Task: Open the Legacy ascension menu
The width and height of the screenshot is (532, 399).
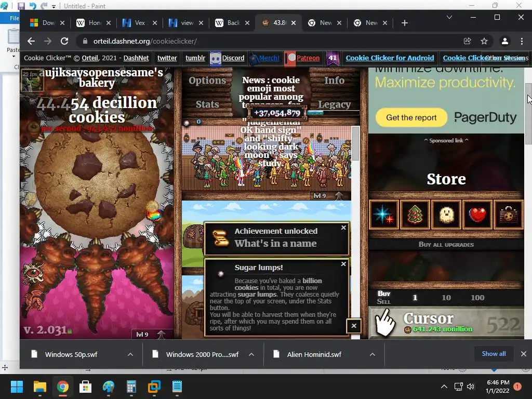Action: tap(334, 104)
